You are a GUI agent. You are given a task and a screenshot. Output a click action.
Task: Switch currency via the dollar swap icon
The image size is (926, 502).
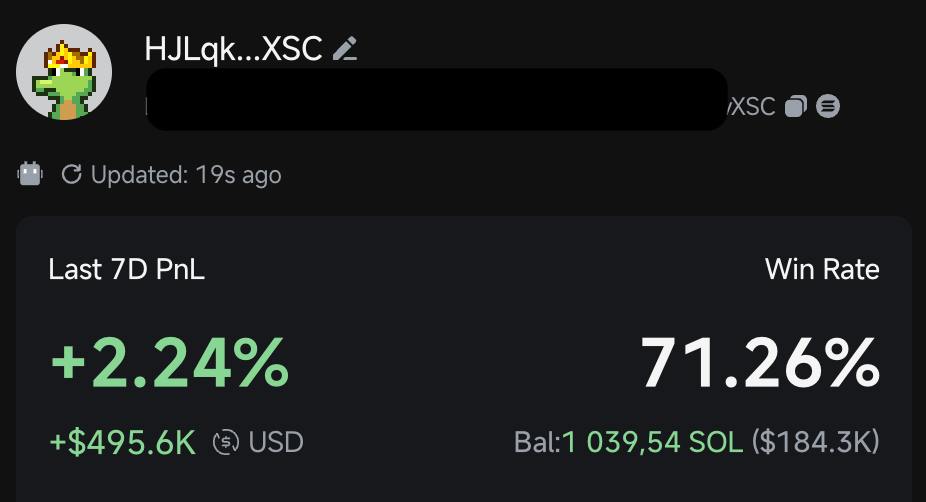(226, 442)
